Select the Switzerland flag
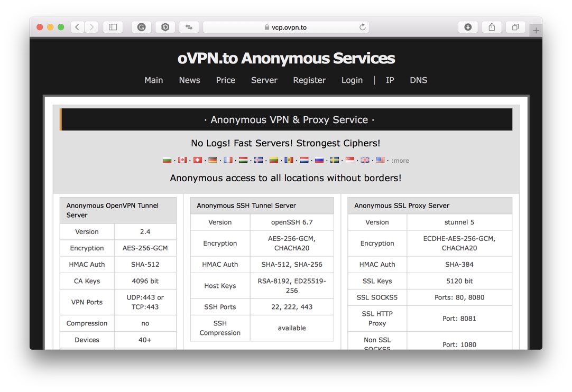Viewport: 572px width, 392px height. (x=198, y=160)
